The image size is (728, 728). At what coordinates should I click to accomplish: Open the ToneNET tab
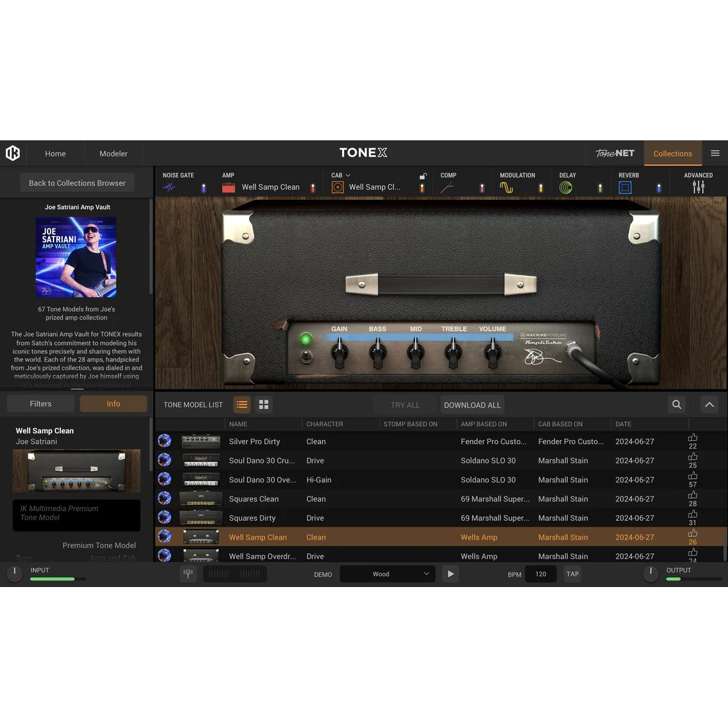tap(615, 154)
